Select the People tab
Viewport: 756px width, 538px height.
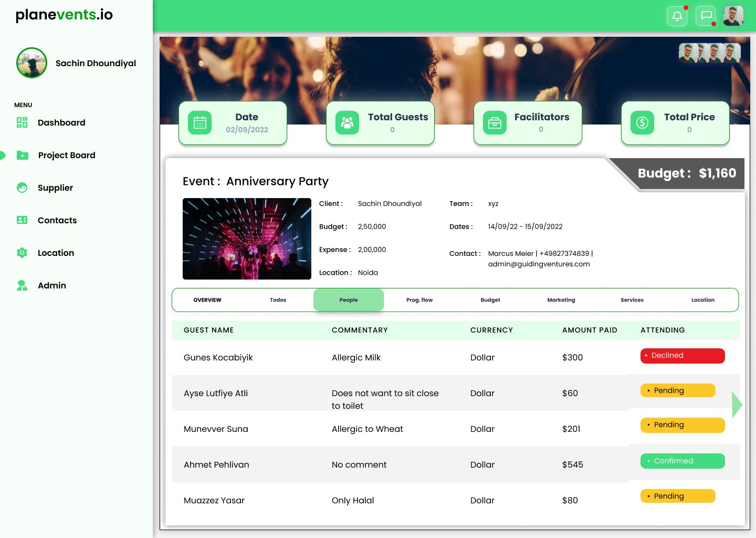pyautogui.click(x=349, y=300)
